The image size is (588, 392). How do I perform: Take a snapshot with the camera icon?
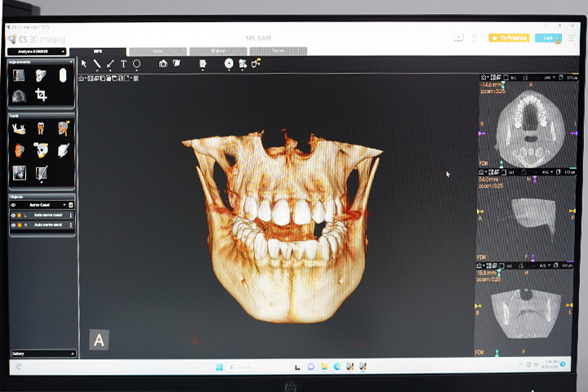click(x=163, y=64)
